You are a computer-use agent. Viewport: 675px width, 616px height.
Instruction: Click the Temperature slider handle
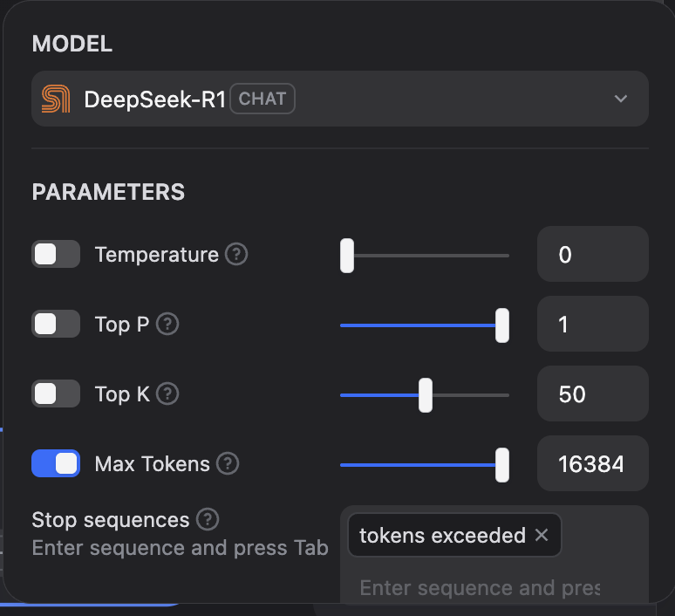347,256
